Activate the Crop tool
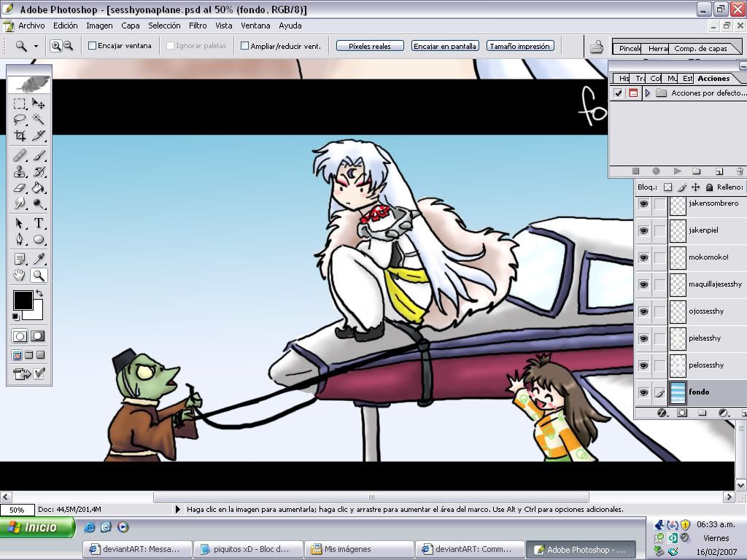 20,135
